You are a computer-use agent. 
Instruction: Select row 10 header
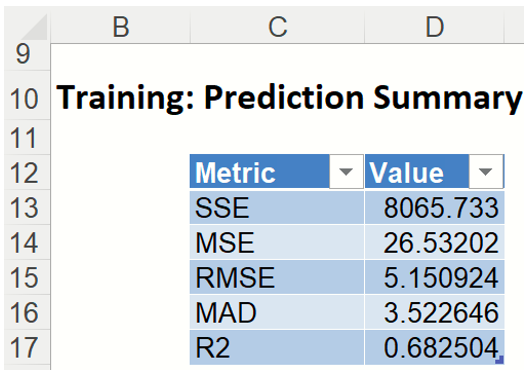pyautogui.click(x=23, y=99)
